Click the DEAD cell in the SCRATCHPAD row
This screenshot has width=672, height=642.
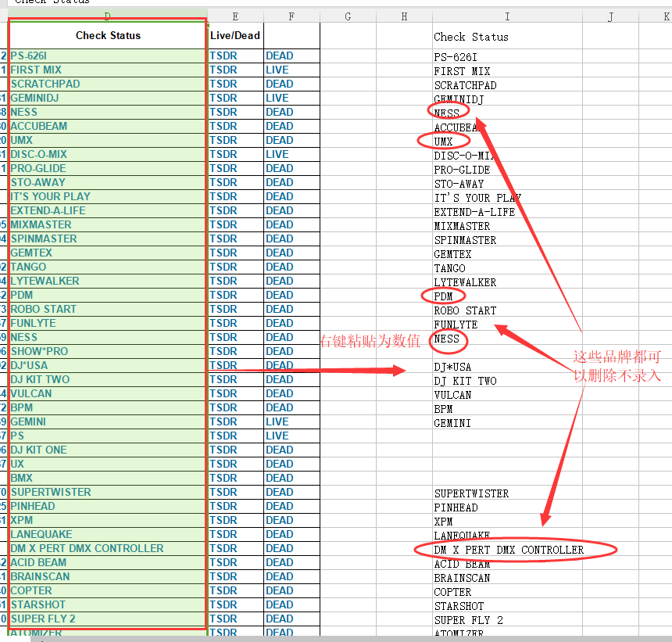click(x=292, y=84)
